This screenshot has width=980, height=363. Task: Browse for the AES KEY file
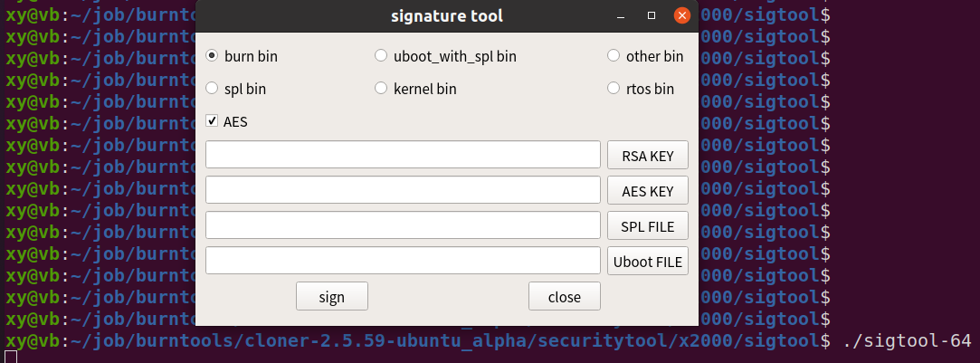(x=648, y=191)
